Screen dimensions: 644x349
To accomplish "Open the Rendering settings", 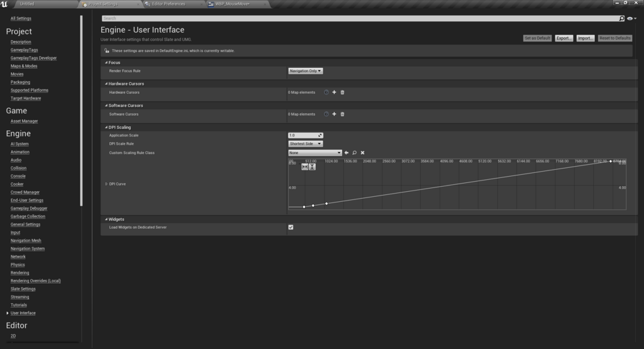I will coord(19,273).
